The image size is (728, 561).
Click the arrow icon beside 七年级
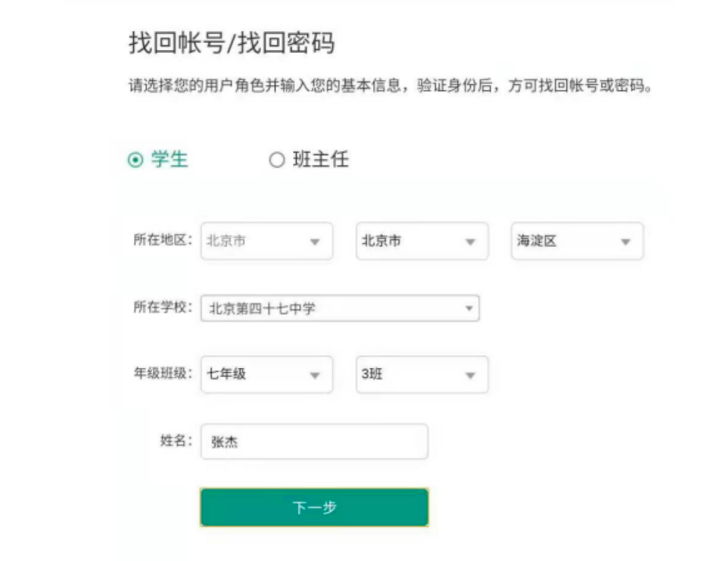coord(315,375)
